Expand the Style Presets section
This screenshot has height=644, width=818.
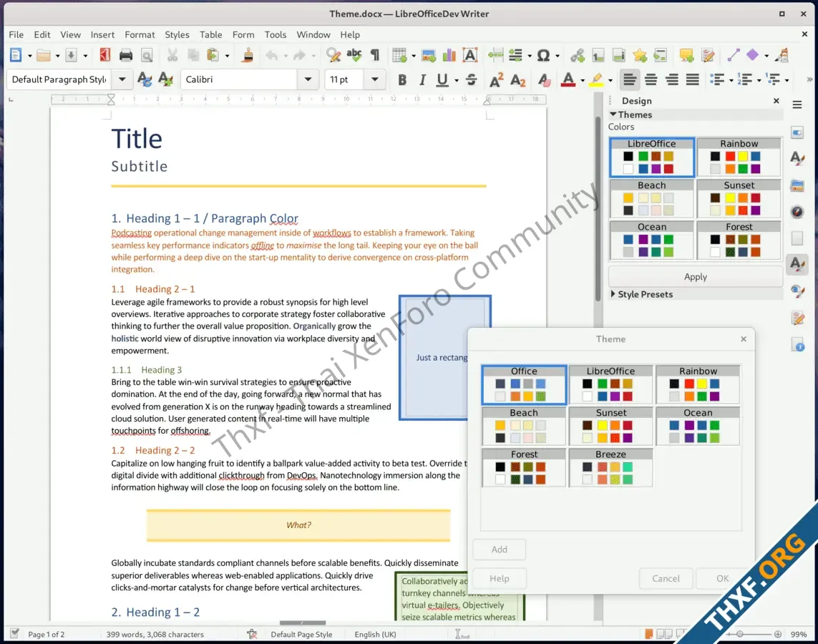613,294
